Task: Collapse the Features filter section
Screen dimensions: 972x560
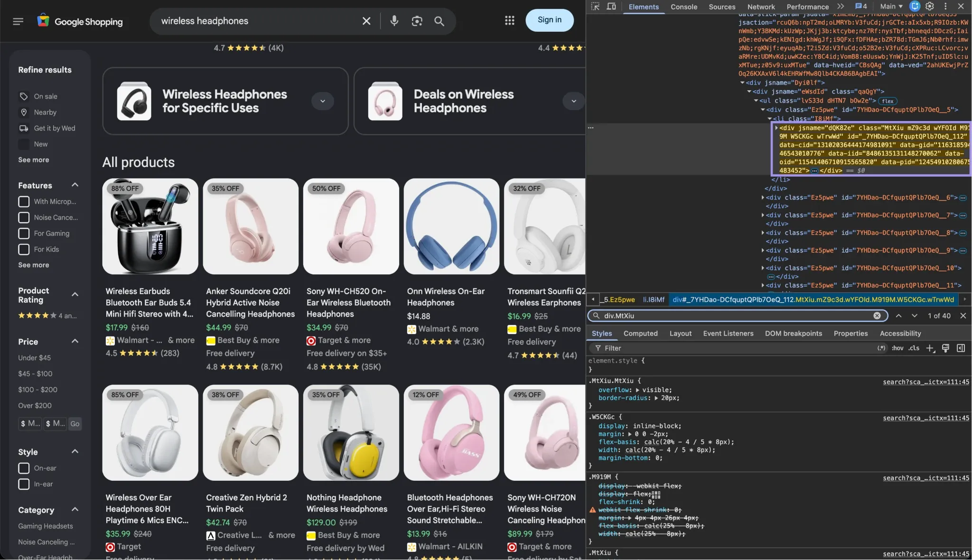Action: [x=75, y=185]
